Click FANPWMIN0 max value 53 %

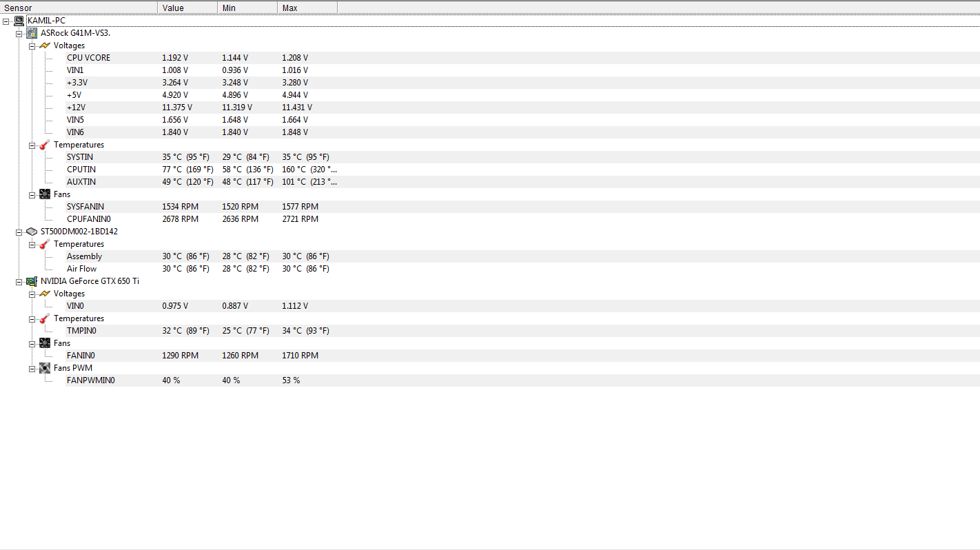(291, 380)
